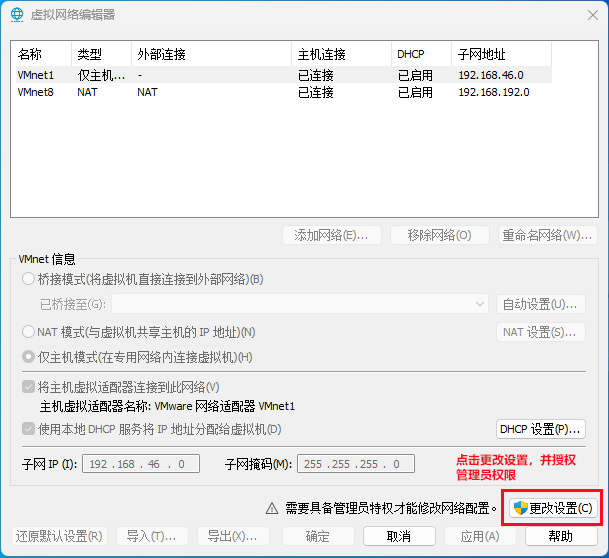609x558 pixels.
Task: Click the warning triangle icon beside admin notice
Action: (x=272, y=508)
